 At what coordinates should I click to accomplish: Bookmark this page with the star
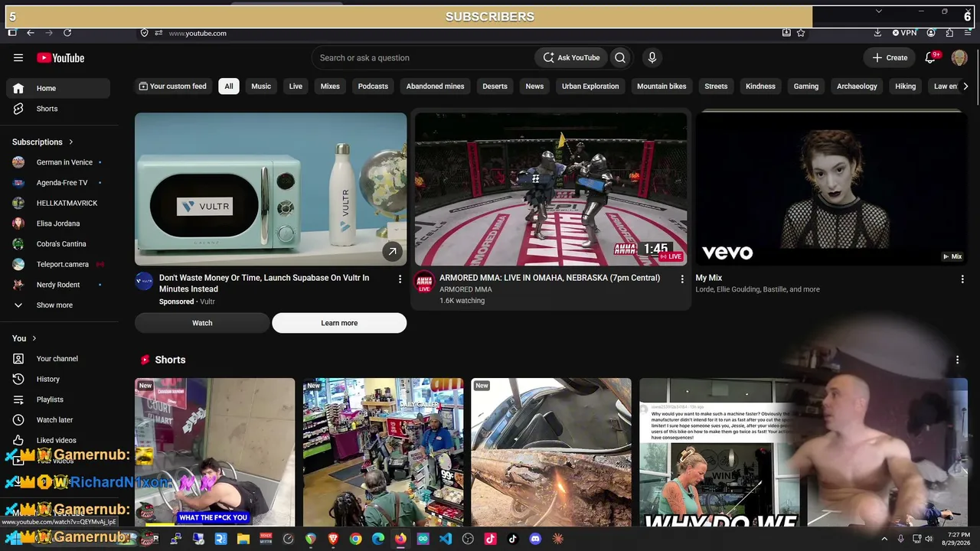tap(801, 33)
